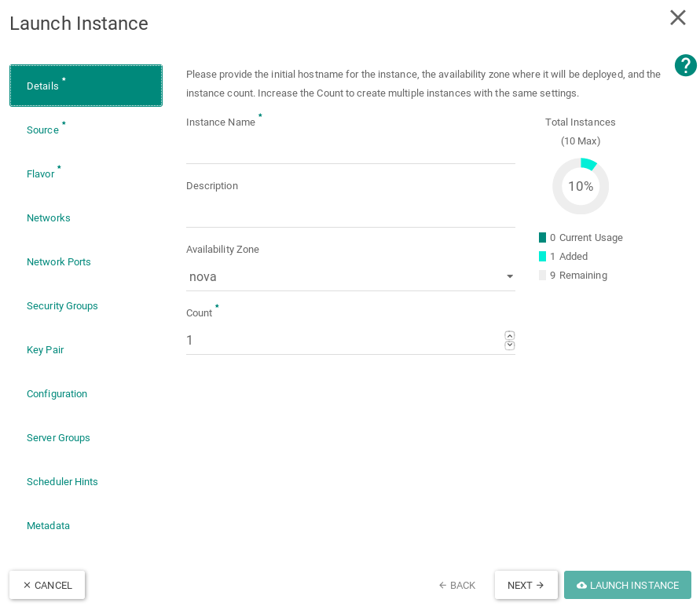Screen dimensions: 700x610
Task: Click the right arrow icon on NEXT button
Action: coord(539,585)
